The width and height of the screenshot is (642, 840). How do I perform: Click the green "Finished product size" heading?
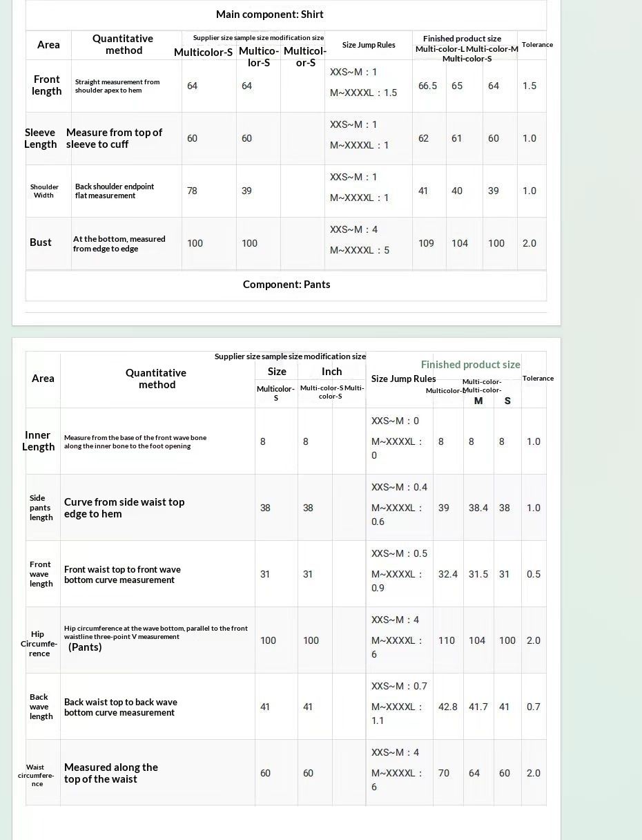(x=470, y=365)
